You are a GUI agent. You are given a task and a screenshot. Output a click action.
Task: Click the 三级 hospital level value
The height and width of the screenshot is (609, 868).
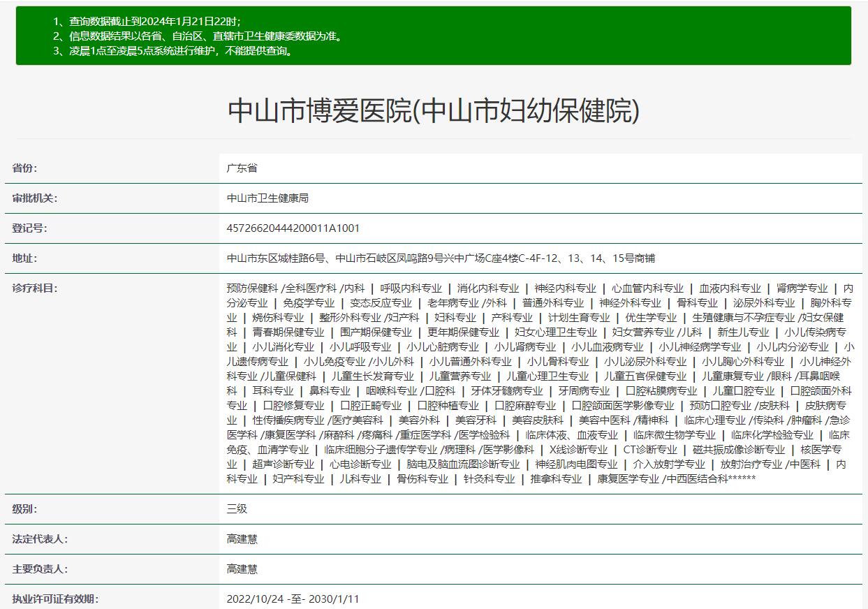(x=237, y=509)
